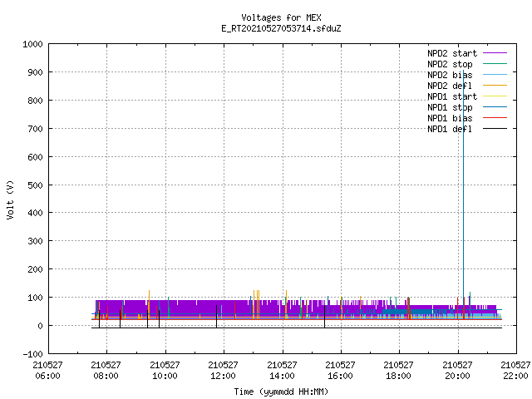This screenshot has width=532, height=399.
Task: Click the 22:00 x-axis time label
Action: [515, 376]
